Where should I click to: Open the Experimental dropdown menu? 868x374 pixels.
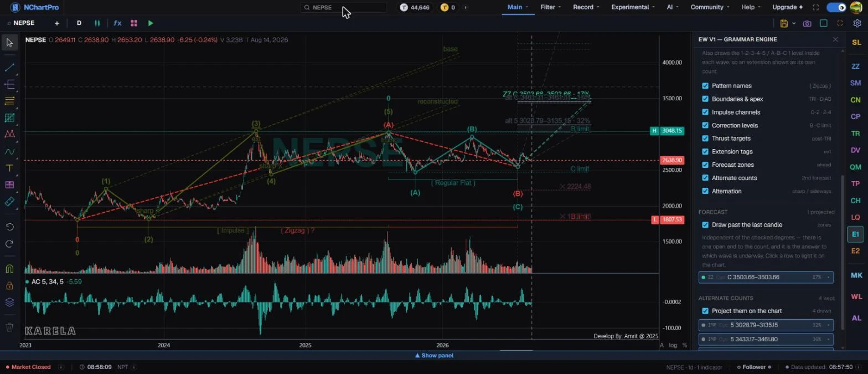click(x=633, y=7)
